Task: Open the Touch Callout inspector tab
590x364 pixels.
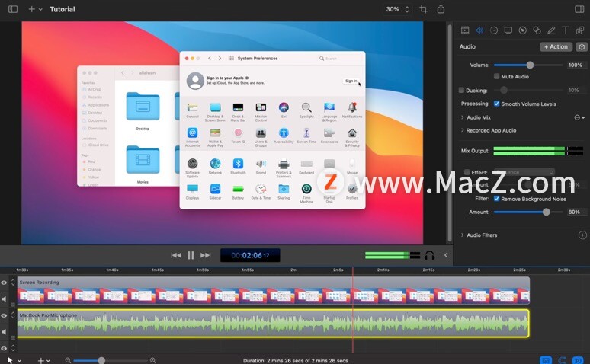Action: [537, 30]
